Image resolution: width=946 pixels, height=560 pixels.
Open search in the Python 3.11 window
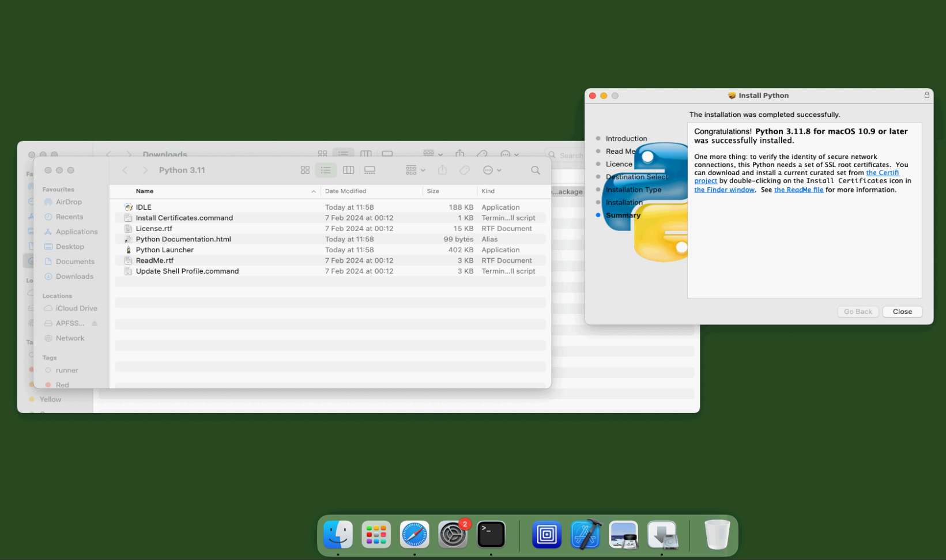535,170
